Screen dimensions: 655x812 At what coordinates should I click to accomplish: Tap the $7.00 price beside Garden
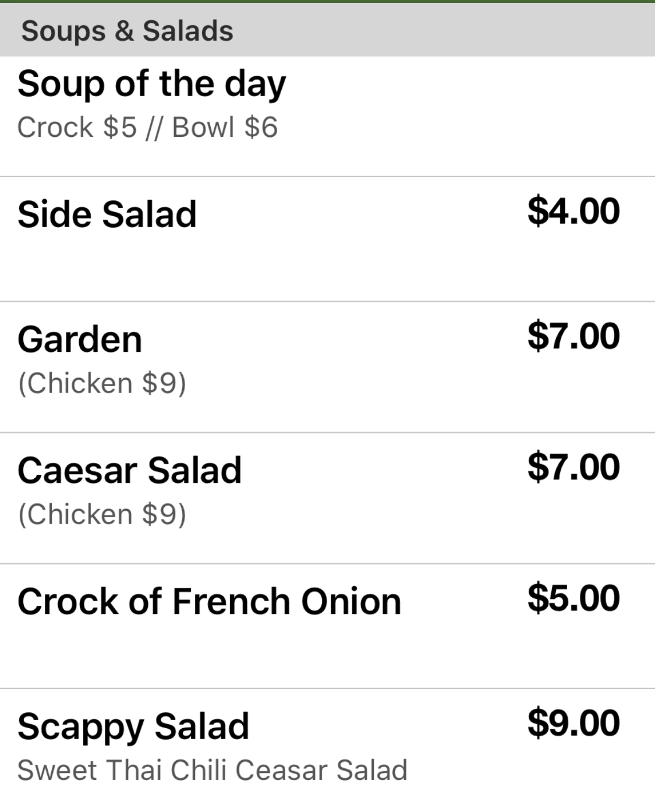tap(573, 336)
